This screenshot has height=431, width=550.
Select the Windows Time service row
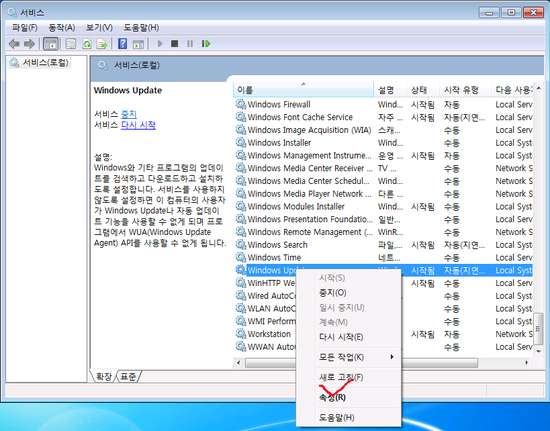tap(383, 257)
